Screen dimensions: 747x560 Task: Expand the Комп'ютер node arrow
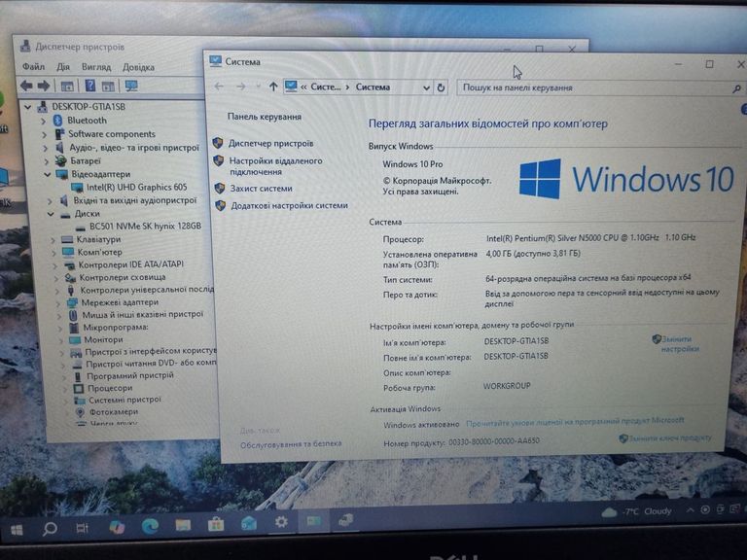53,253
